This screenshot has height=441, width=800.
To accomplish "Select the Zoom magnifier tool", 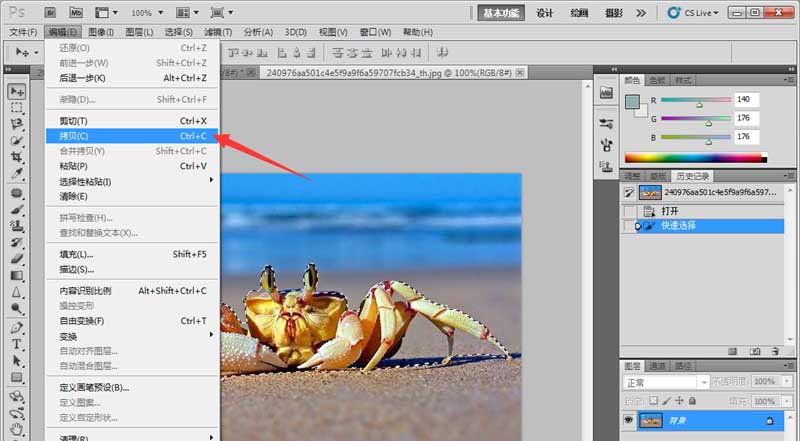I will click(x=17, y=308).
